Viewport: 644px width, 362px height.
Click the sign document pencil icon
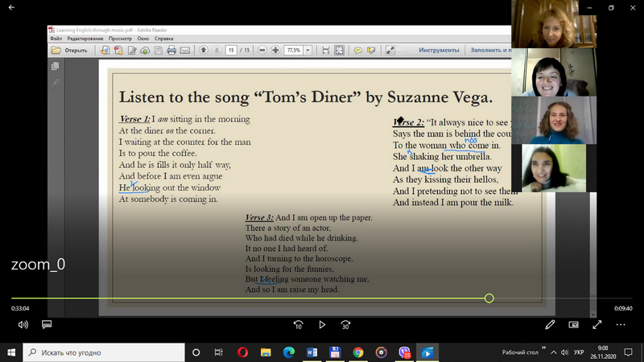(x=132, y=50)
